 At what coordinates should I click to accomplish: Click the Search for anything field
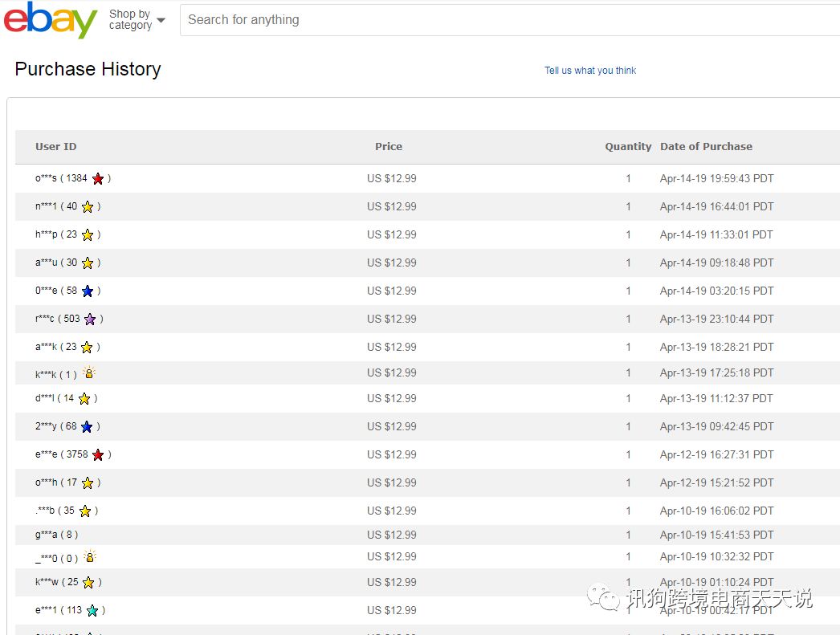(506, 20)
